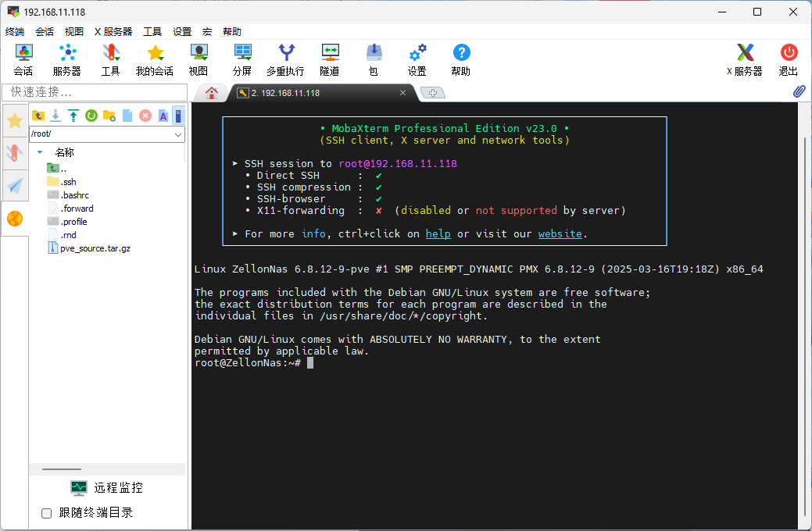This screenshot has height=531, width=812.
Task: Enable 多重执行 (MultiExec) toolbar icon
Action: tap(285, 59)
